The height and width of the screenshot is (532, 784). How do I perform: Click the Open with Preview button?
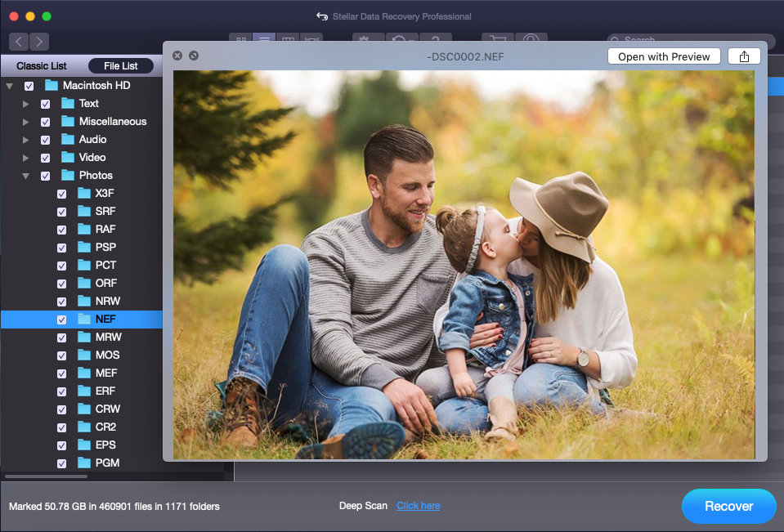pos(664,56)
